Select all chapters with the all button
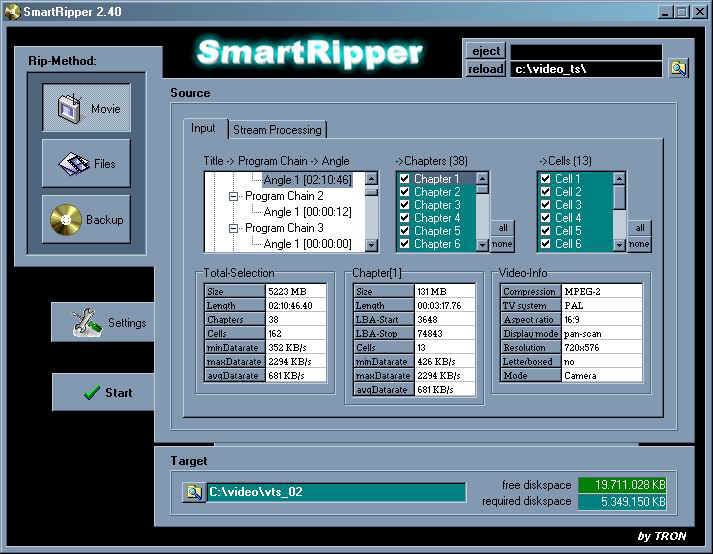 (x=502, y=228)
